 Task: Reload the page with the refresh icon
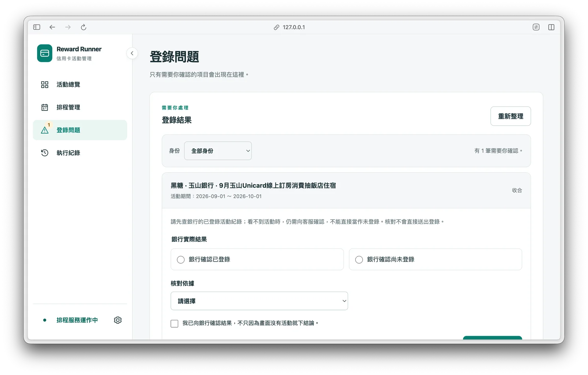tap(83, 27)
